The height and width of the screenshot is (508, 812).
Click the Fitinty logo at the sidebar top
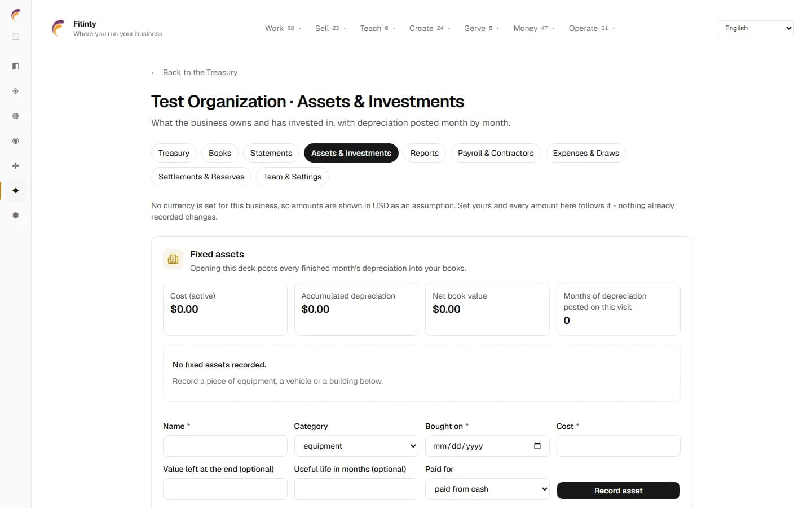16,15
